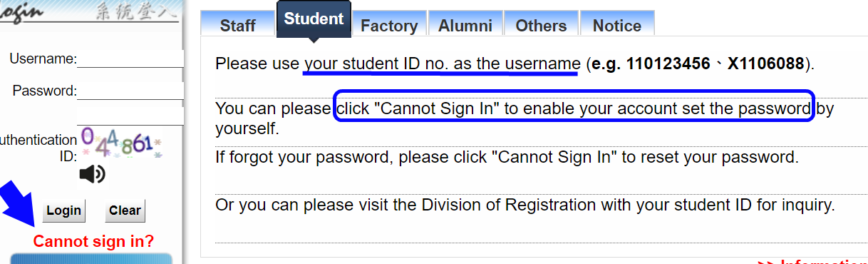The height and width of the screenshot is (264, 868).
Task: Submit with the Login button
Action: [x=63, y=210]
